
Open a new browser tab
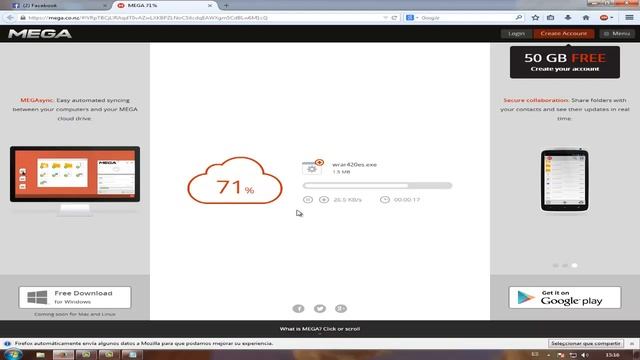(x=226, y=6)
